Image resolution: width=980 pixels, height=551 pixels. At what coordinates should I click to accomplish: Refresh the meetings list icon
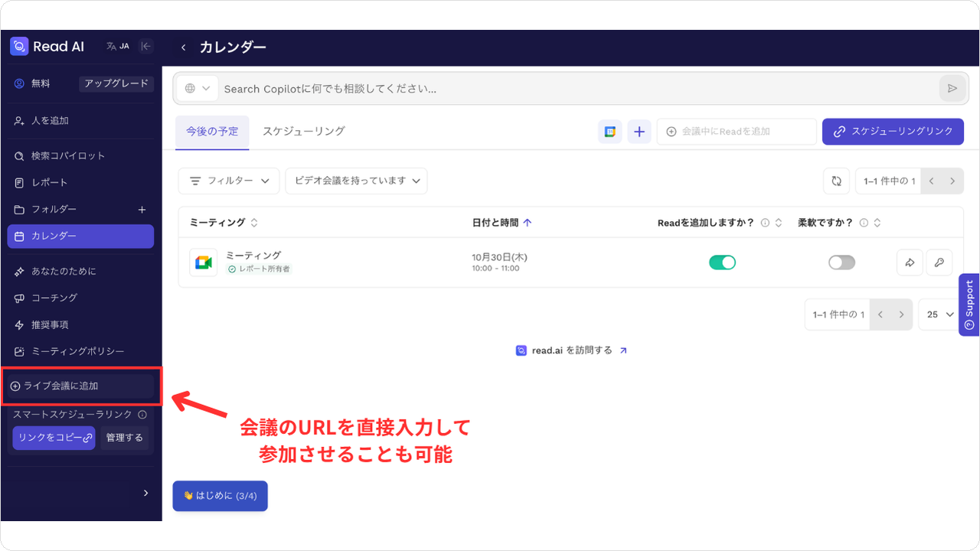click(837, 181)
